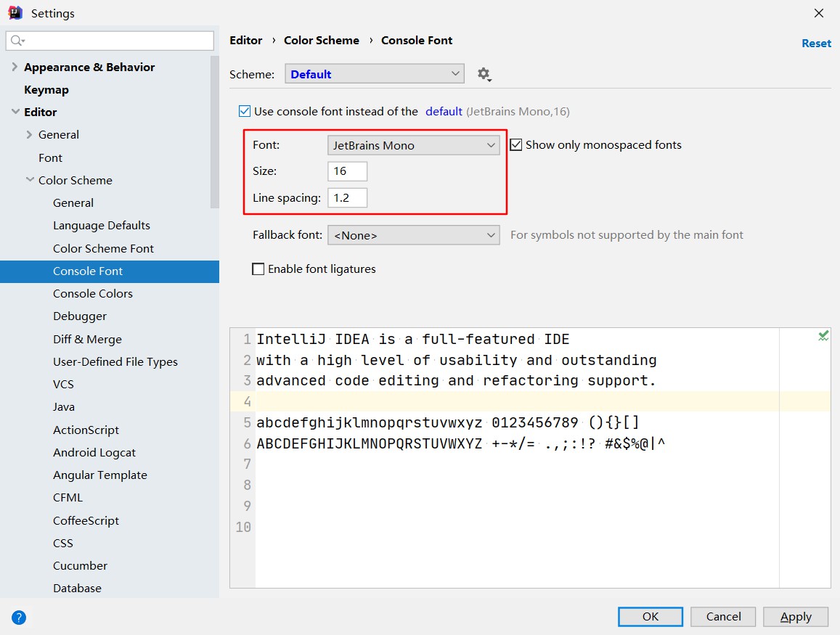The image size is (840, 635).
Task: Open the Scheme dropdown showing Default
Action: 375,74
